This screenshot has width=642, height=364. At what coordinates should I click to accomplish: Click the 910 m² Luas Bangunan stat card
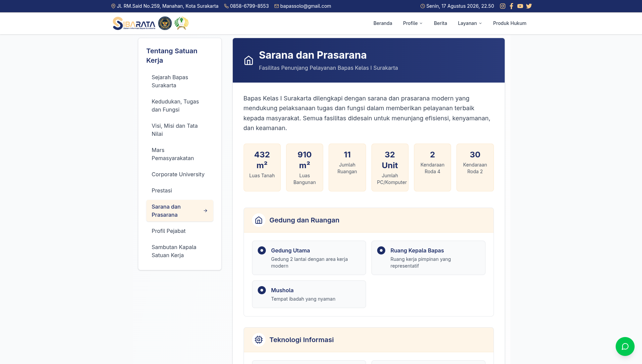(304, 168)
